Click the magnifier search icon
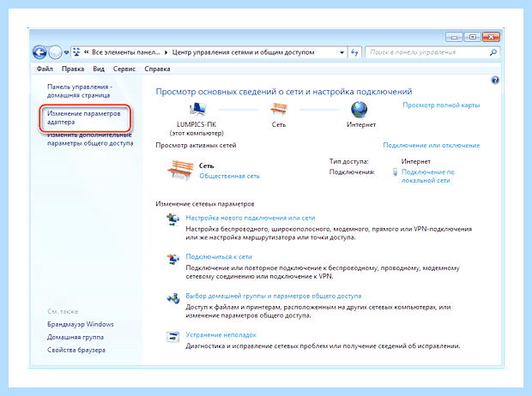This screenshot has width=532, height=396. coord(493,52)
